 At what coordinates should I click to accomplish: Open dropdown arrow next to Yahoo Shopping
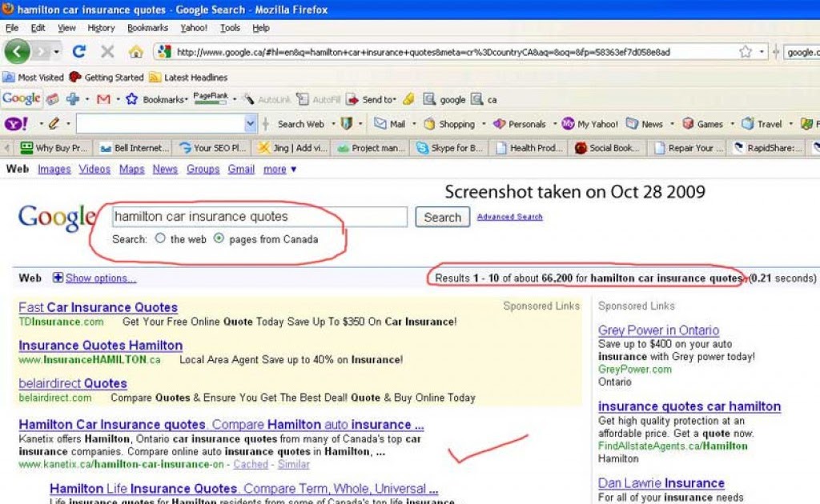tap(484, 124)
